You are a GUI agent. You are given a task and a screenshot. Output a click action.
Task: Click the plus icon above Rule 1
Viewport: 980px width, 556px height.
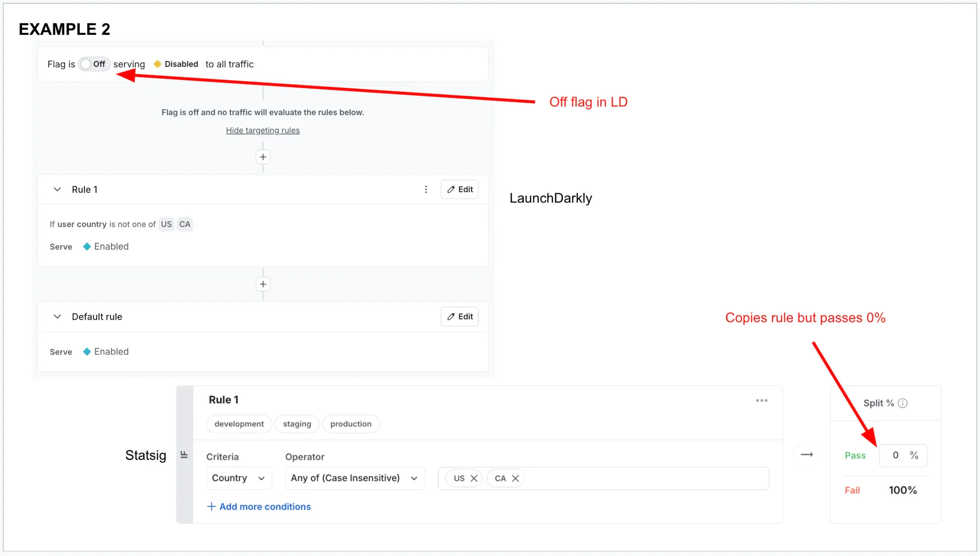pyautogui.click(x=263, y=156)
